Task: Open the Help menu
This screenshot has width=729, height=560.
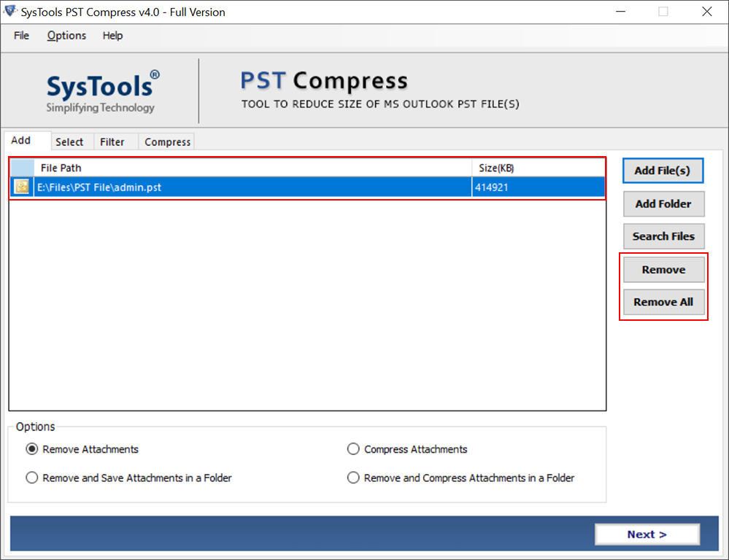Action: pos(112,36)
